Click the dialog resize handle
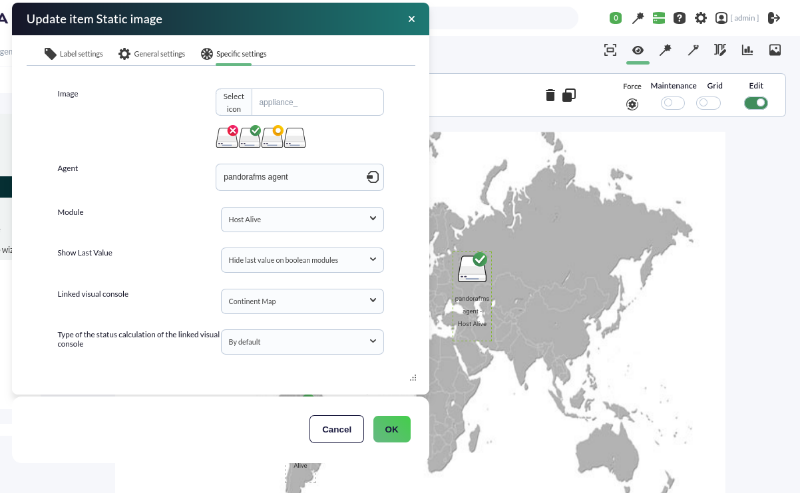 (x=413, y=378)
